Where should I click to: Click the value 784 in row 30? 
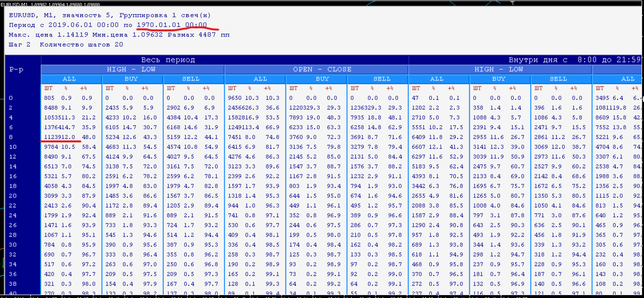(x=49, y=245)
